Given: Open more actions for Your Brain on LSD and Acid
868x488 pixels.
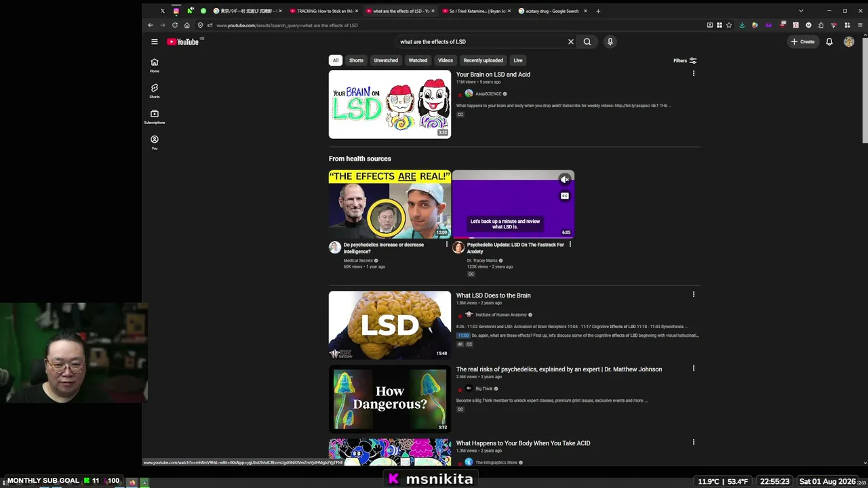Looking at the screenshot, I should click(x=693, y=73).
